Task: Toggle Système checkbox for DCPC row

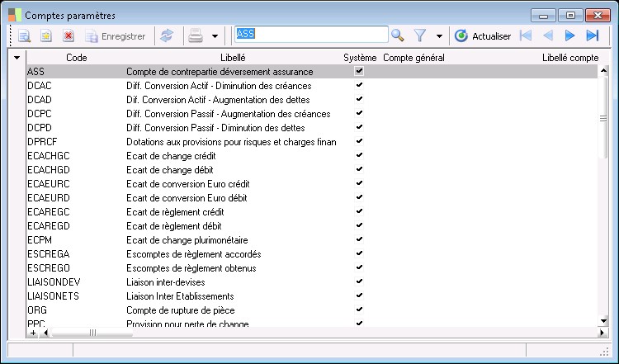Action: point(359,113)
